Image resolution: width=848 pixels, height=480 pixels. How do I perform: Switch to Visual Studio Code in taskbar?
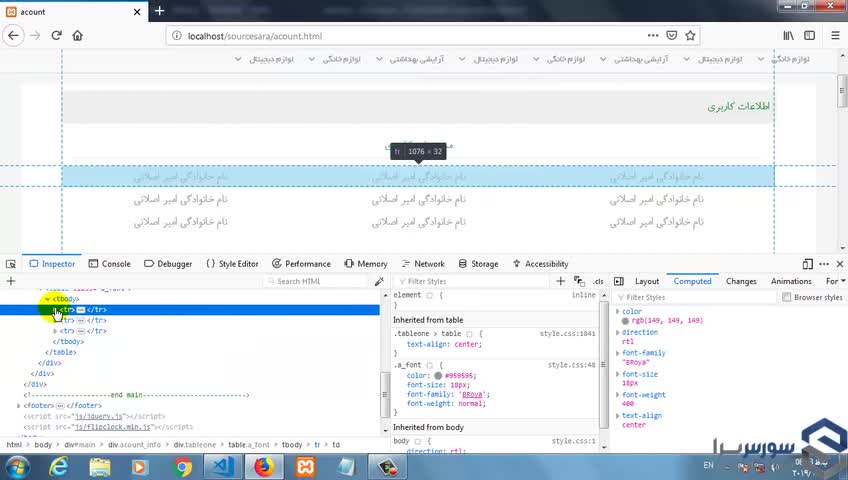(223, 466)
